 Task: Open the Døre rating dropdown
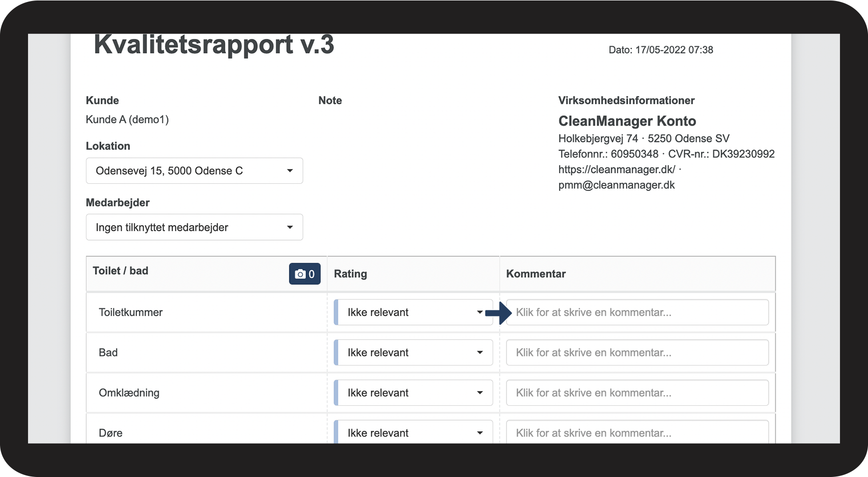coord(413,432)
